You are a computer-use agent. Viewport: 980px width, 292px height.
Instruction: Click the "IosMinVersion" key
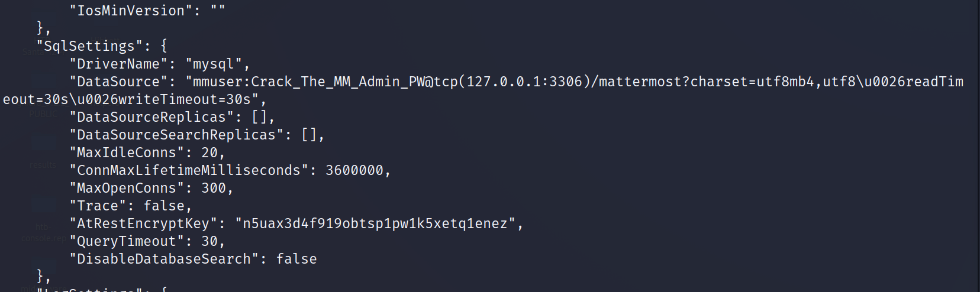click(131, 11)
